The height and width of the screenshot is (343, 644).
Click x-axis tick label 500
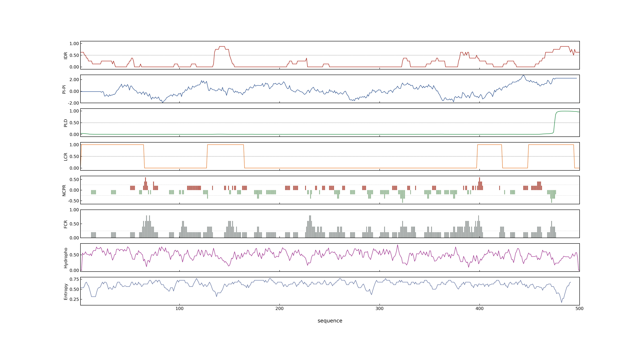click(x=579, y=309)
